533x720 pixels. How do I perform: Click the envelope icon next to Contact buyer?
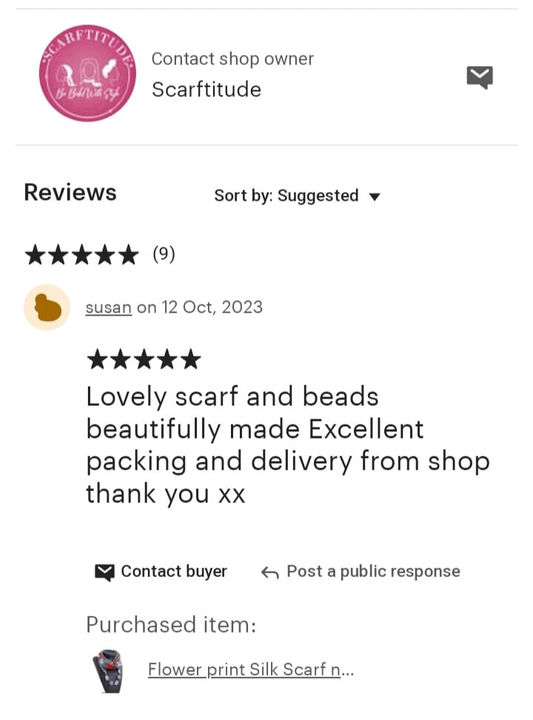[x=104, y=572]
